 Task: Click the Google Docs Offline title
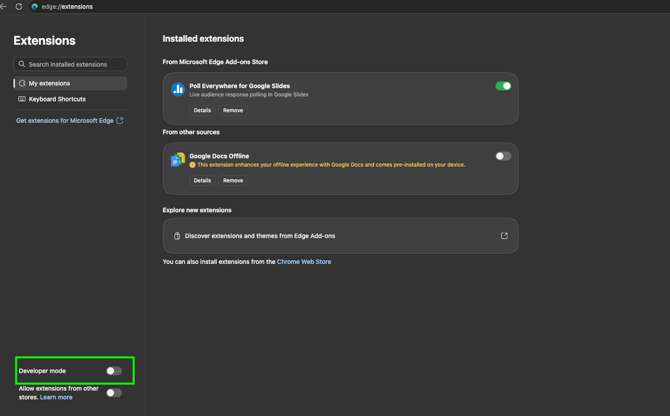(x=219, y=156)
